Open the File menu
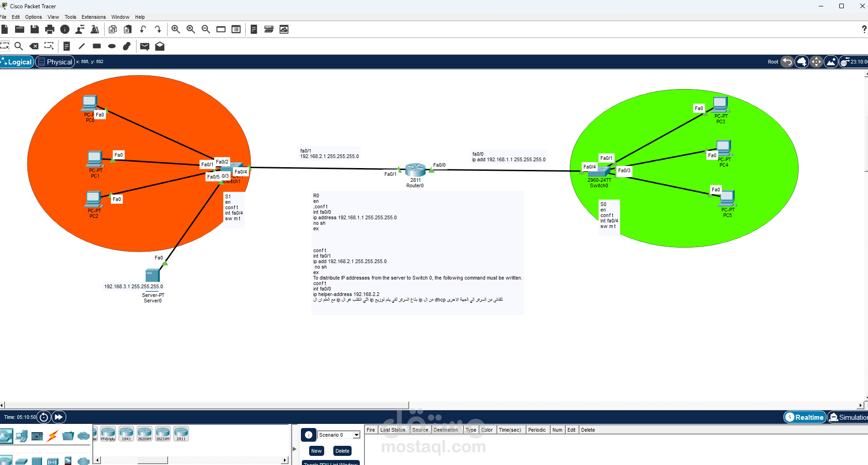The height and width of the screenshot is (465, 868). (x=3, y=17)
